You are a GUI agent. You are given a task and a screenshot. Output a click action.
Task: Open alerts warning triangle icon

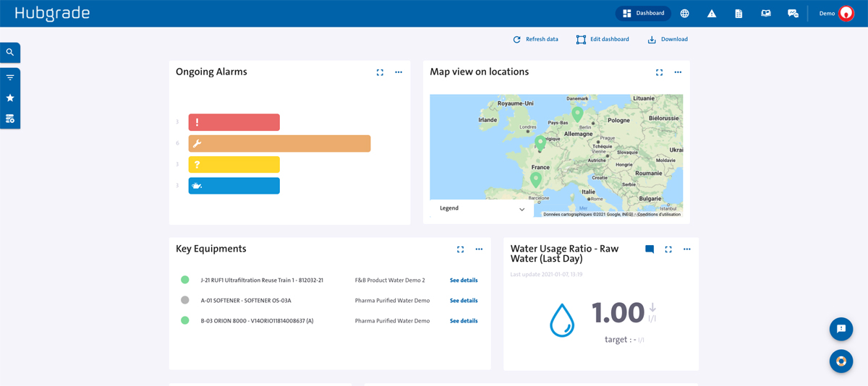712,14
